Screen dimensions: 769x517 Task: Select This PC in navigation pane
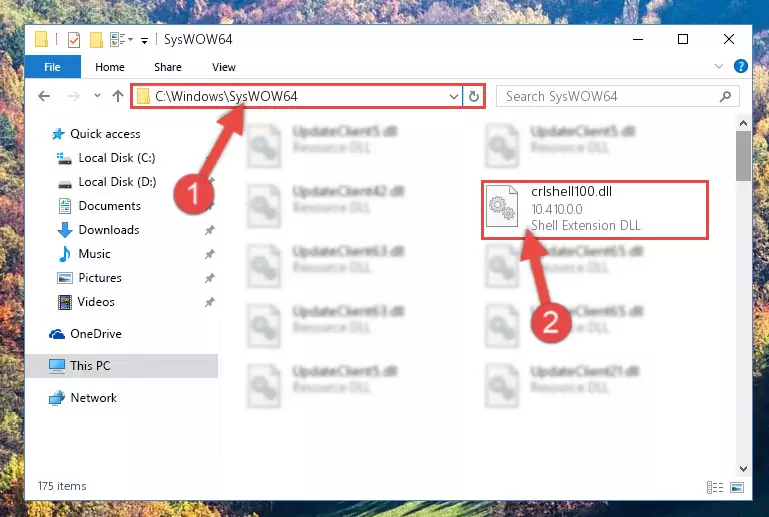pyautogui.click(x=90, y=366)
